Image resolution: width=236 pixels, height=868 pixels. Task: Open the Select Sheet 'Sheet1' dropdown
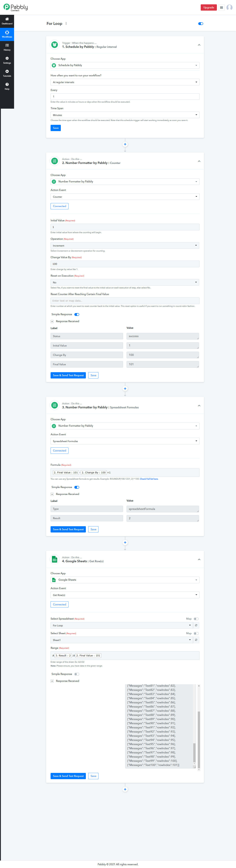tap(122, 640)
